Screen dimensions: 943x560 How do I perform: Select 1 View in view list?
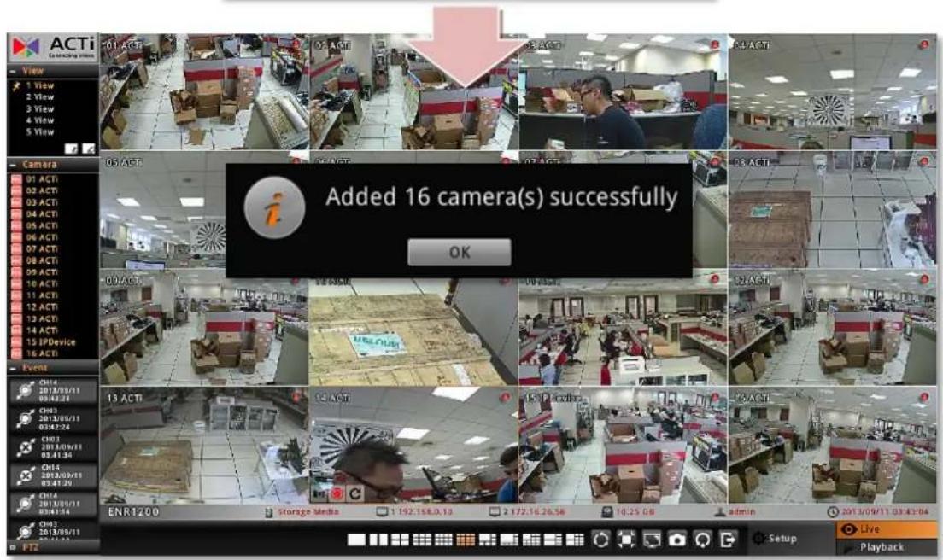click(39, 86)
